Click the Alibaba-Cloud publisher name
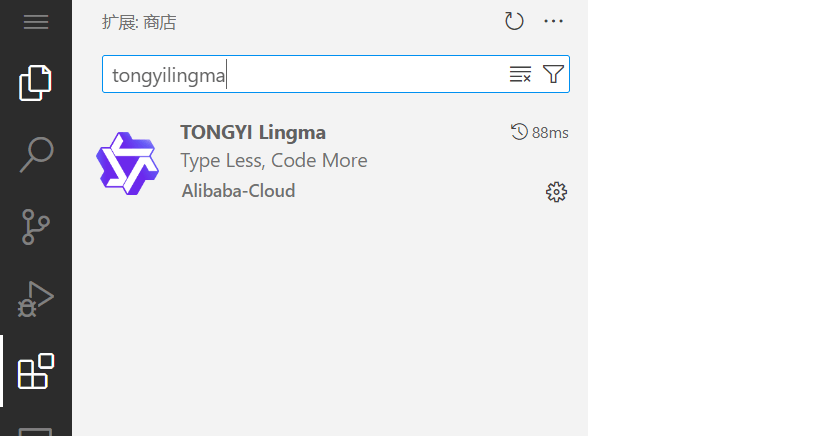The height and width of the screenshot is (436, 814). [238, 191]
